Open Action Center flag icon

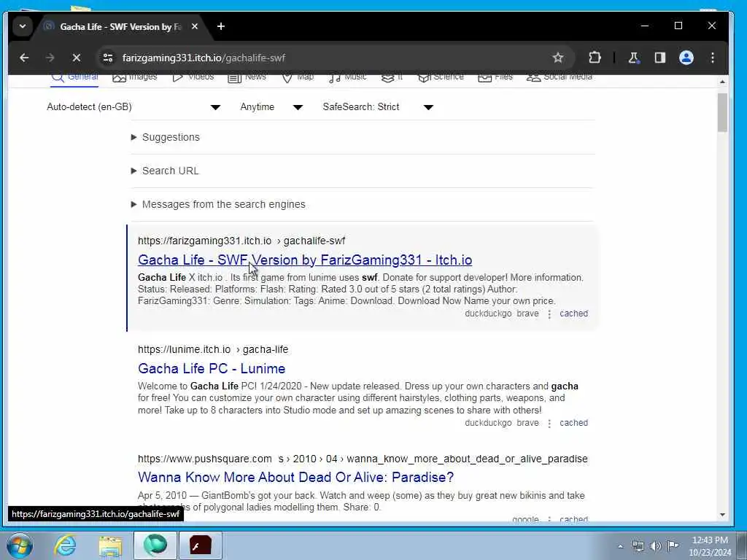click(x=673, y=546)
